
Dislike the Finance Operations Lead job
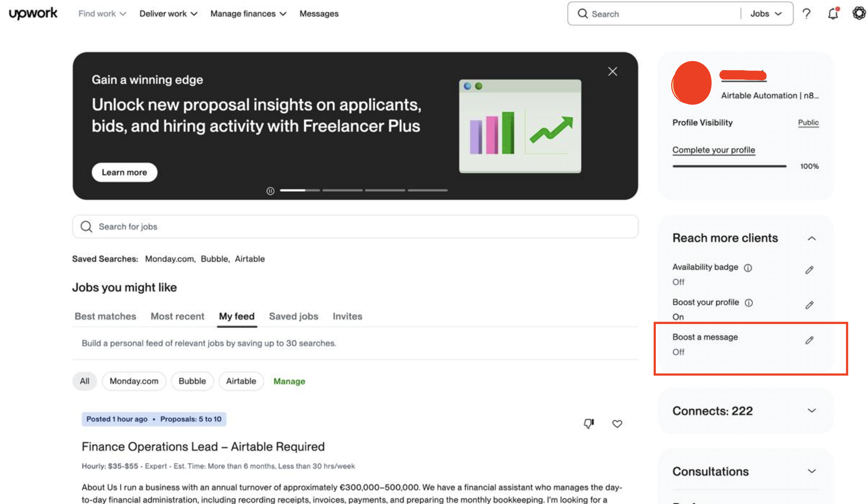coord(589,423)
